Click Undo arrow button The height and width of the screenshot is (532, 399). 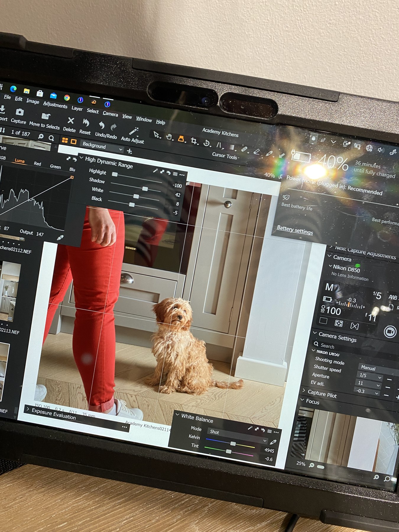click(102, 125)
